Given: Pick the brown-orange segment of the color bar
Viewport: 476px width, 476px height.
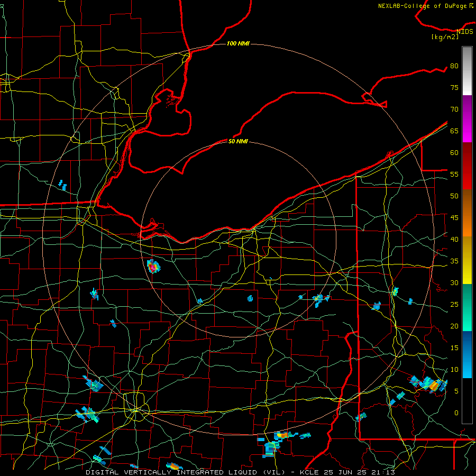Looking at the screenshot, I should (x=467, y=213).
